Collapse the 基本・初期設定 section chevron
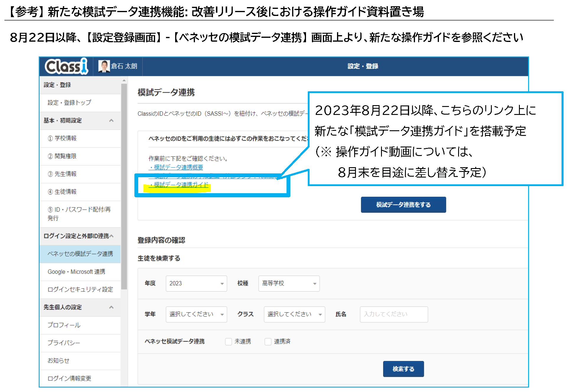The width and height of the screenshot is (568, 392). point(111,121)
